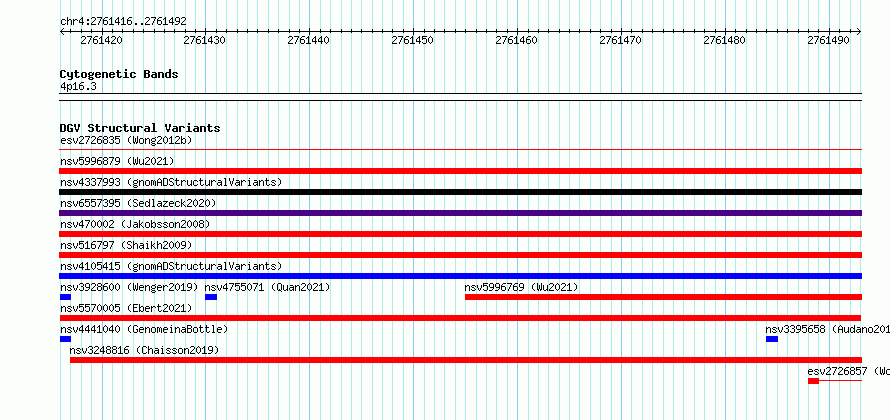Screen dimensions: 890x420
Task: Click the black nsv4337993 gnomAD variant bar
Action: (x=460, y=192)
